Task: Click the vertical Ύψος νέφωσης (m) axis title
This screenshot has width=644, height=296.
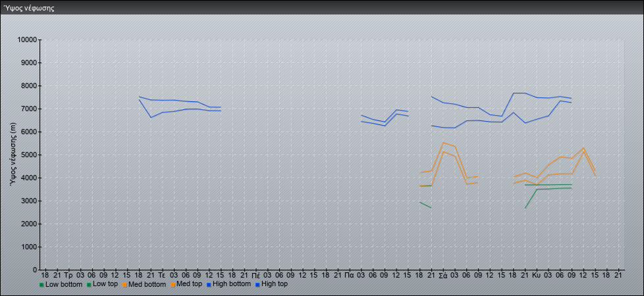Action: point(14,155)
